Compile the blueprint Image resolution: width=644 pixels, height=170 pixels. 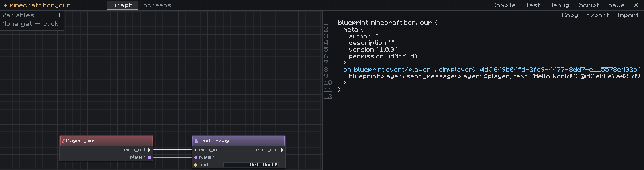click(504, 5)
